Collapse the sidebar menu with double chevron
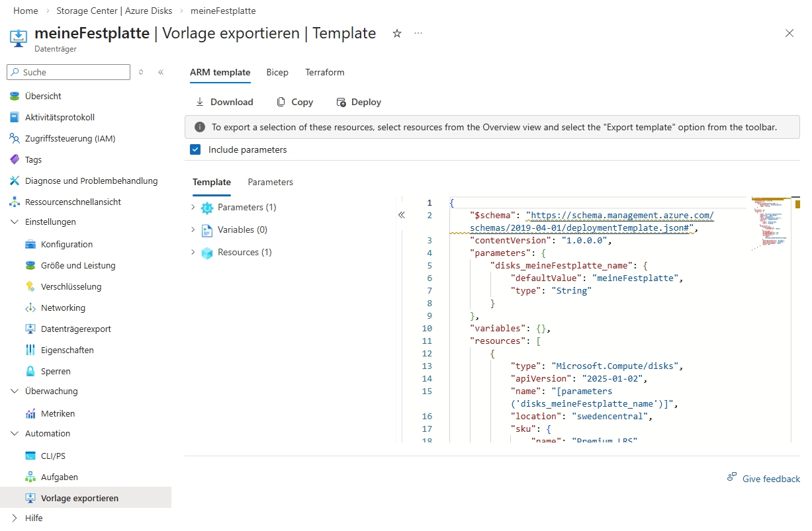This screenshot has height=531, width=812. coord(161,72)
